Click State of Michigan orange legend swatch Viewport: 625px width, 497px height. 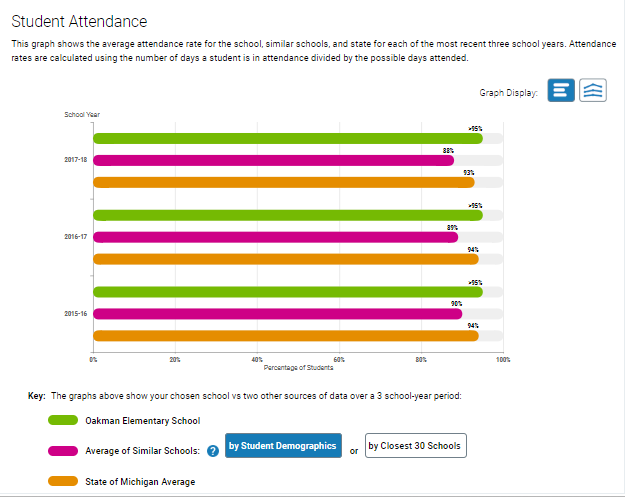[x=65, y=482]
